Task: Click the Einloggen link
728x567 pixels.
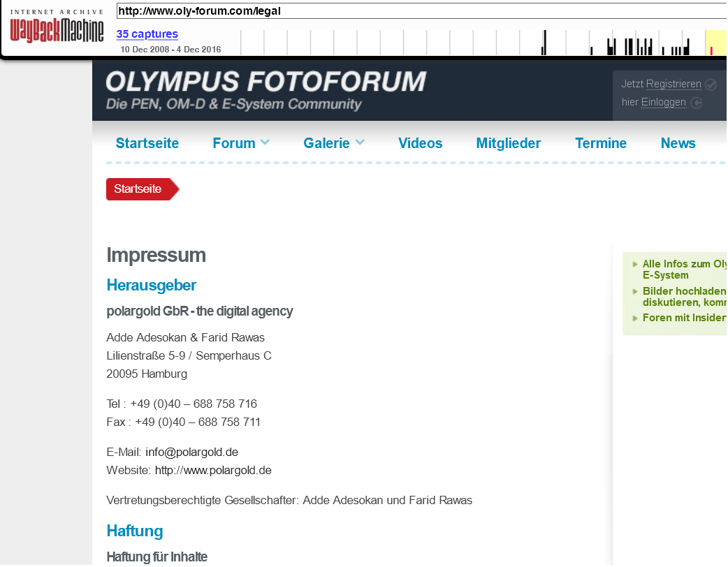Action: pos(663,102)
